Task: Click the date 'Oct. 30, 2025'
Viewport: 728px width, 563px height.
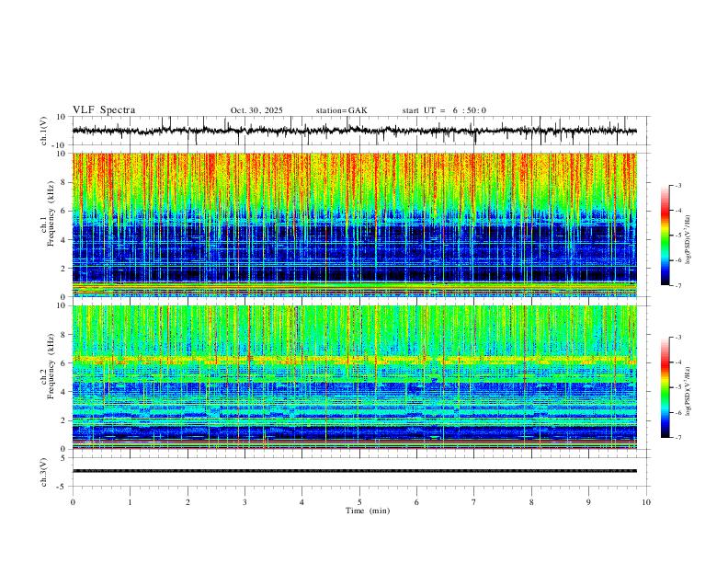Action: click(256, 110)
